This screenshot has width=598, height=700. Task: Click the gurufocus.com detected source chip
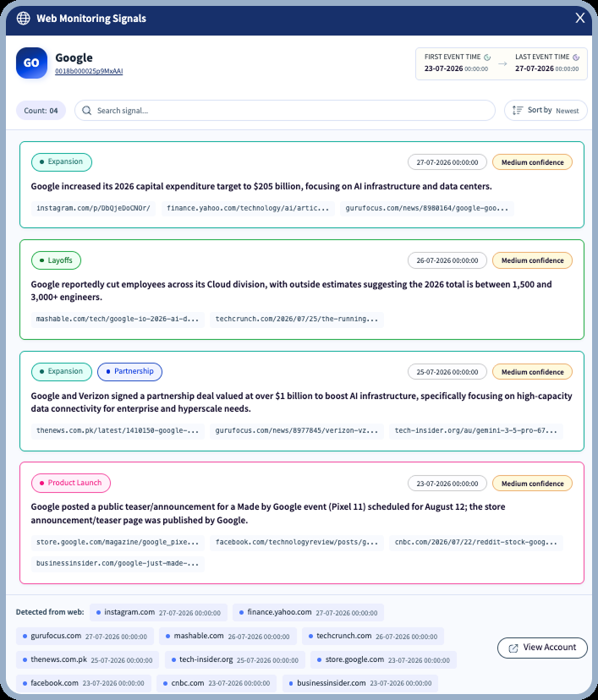[x=85, y=636]
